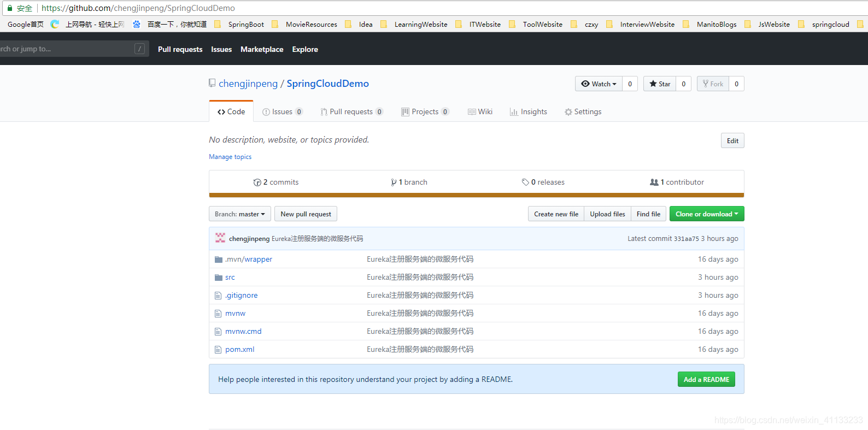Click the browser address bar URL
This screenshot has height=430, width=868.
point(138,8)
